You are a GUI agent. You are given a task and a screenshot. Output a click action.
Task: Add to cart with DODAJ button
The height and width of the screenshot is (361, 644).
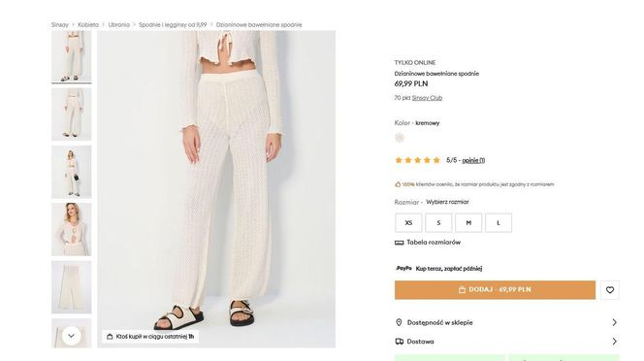click(495, 290)
